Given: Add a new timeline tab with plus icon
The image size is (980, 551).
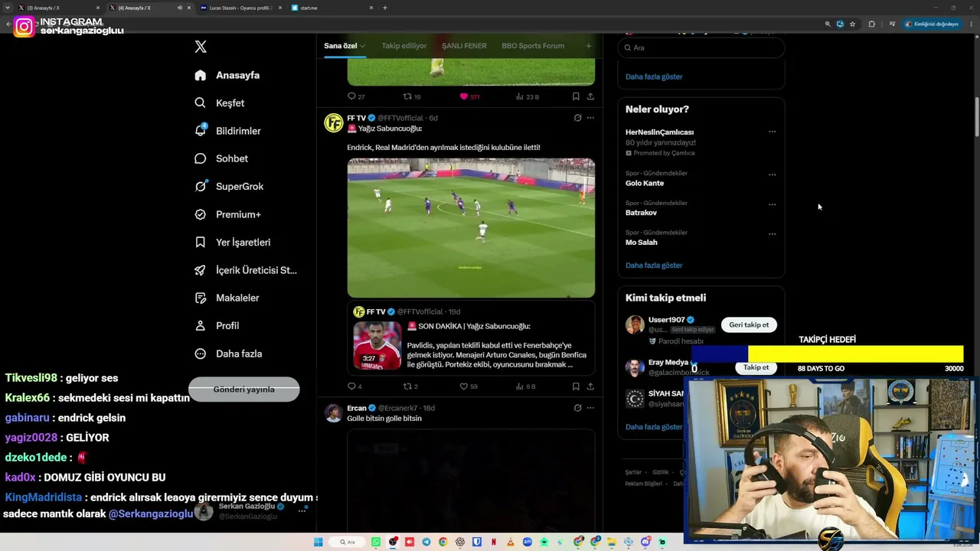Looking at the screenshot, I should [x=589, y=46].
